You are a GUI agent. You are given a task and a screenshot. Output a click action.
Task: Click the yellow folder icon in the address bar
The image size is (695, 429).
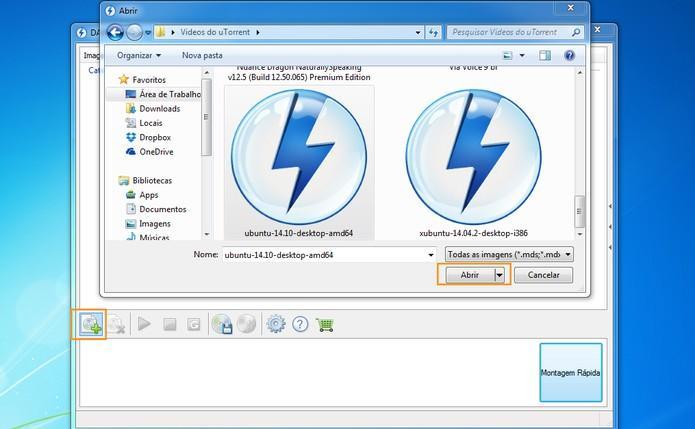tap(161, 32)
